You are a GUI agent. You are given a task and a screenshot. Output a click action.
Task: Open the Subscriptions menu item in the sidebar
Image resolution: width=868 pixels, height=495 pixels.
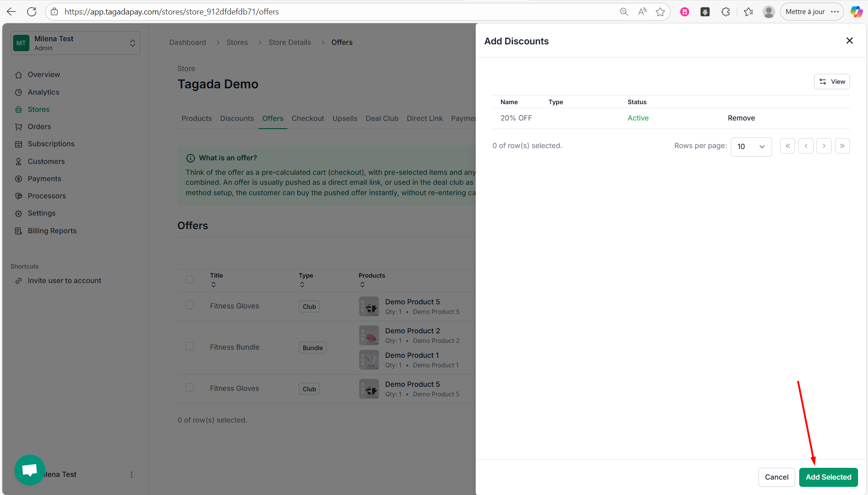pos(51,144)
